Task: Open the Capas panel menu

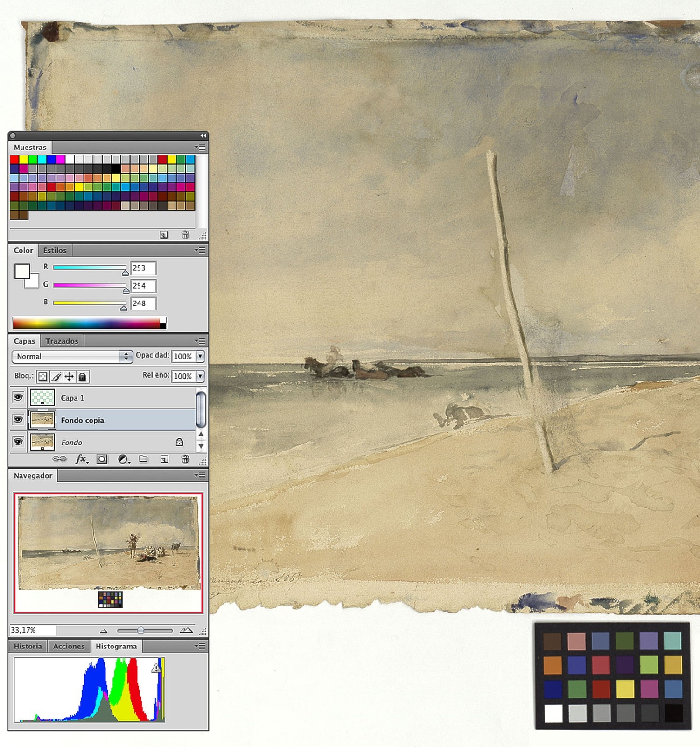Action: click(x=201, y=341)
